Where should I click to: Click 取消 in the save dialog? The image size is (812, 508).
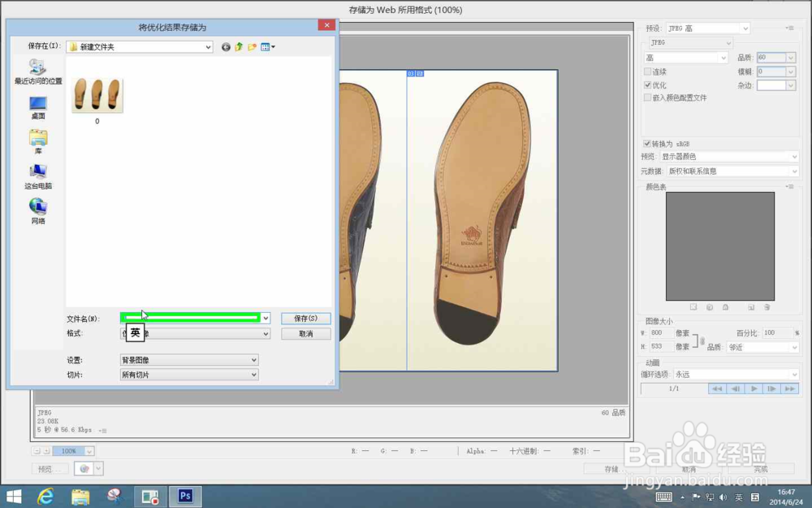click(x=305, y=334)
